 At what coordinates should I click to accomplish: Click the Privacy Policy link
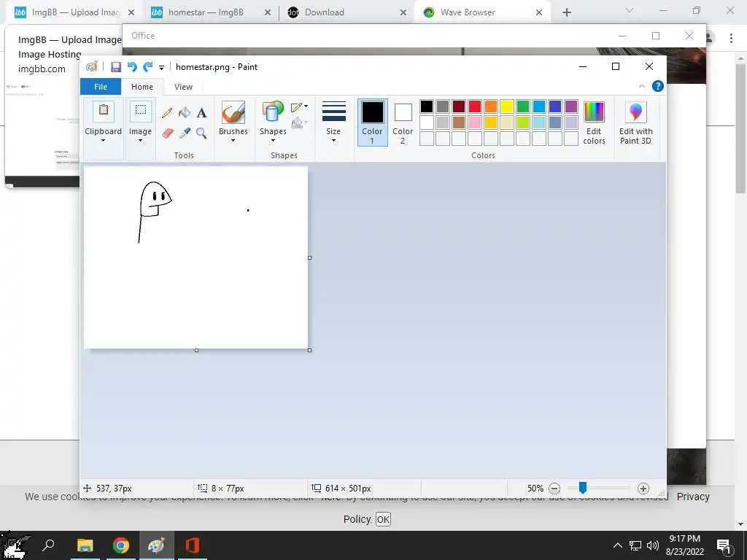pos(693,497)
